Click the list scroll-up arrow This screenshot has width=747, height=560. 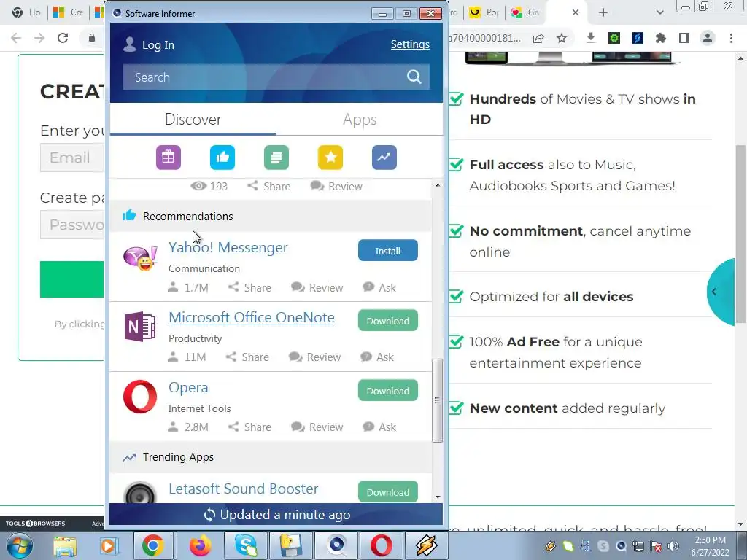438,184
